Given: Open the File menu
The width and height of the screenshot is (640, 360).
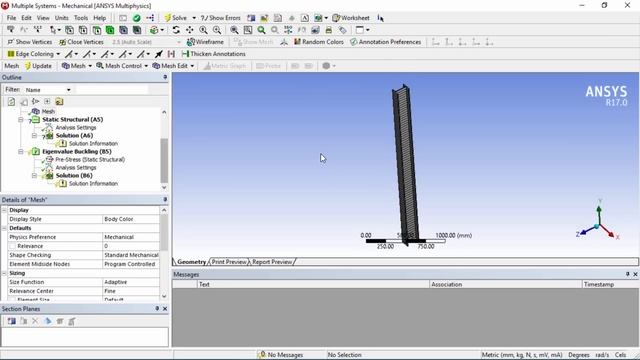Looking at the screenshot, I should (x=11, y=18).
